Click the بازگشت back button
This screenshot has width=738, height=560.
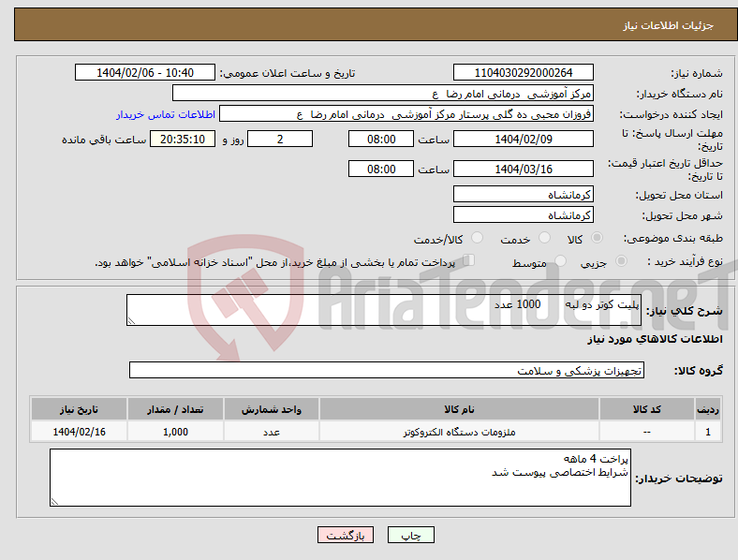tap(346, 535)
